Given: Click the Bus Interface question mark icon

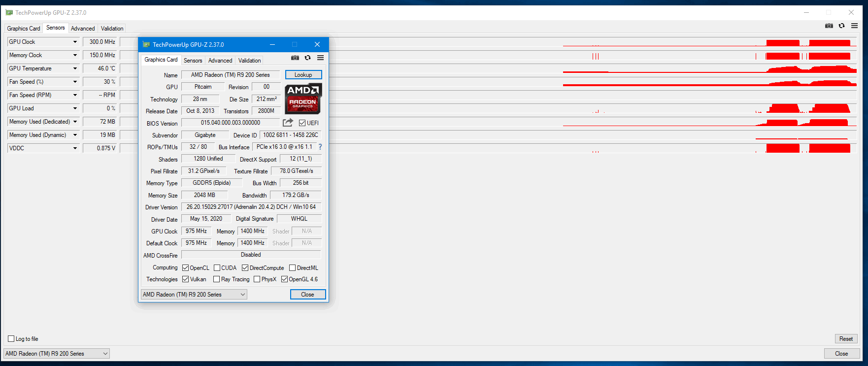Looking at the screenshot, I should 320,147.
